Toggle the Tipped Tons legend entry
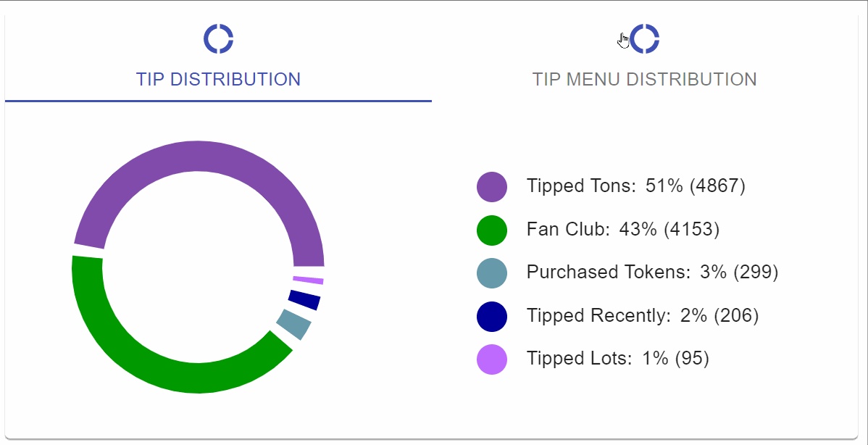The width and height of the screenshot is (868, 445). point(636,186)
